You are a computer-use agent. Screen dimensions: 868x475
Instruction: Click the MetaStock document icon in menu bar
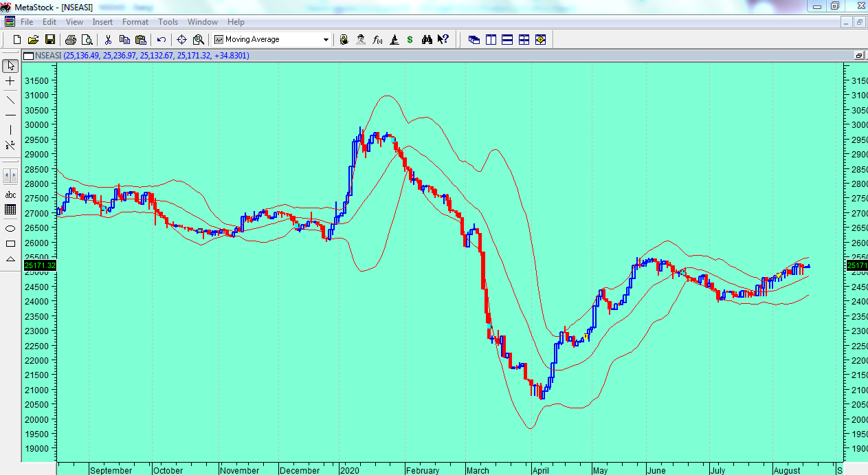pyautogui.click(x=8, y=22)
